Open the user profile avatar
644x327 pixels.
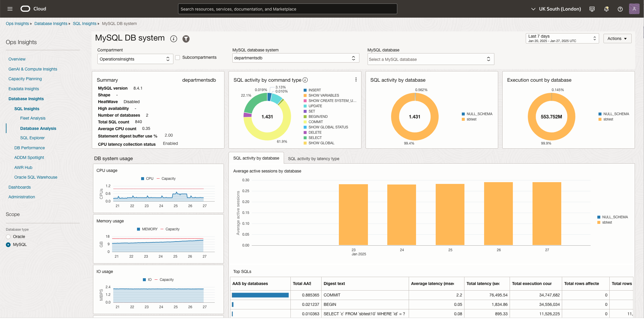pos(634,9)
